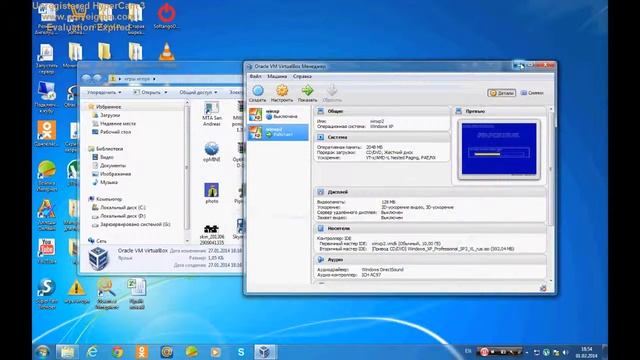
Task: Select Избранное in Explorer navigation pane
Action: pyautogui.click(x=108, y=107)
